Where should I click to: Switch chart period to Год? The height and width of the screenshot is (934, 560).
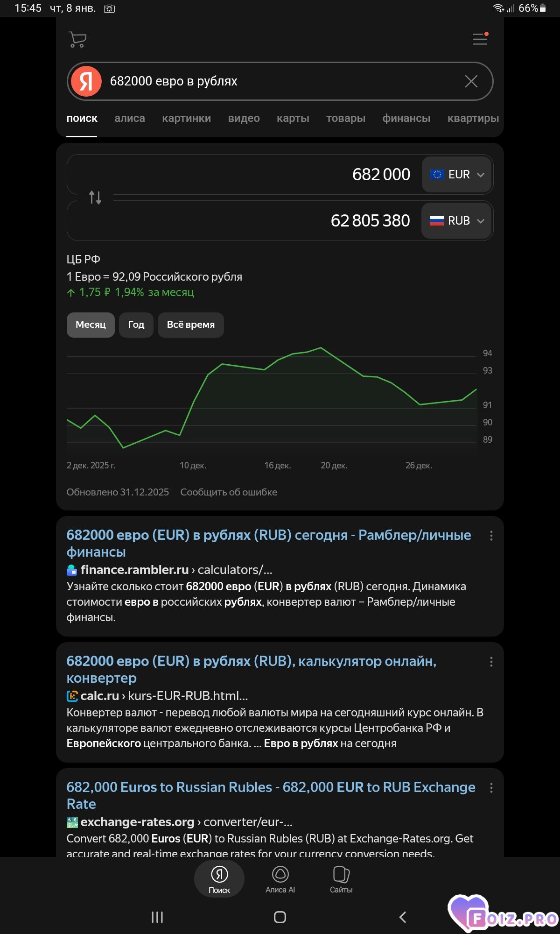tap(136, 325)
